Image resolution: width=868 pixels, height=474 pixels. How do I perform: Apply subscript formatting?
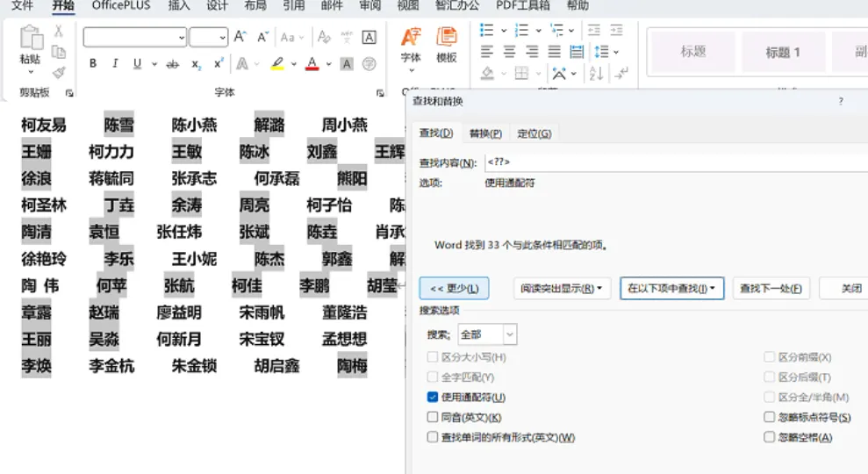[x=197, y=64]
